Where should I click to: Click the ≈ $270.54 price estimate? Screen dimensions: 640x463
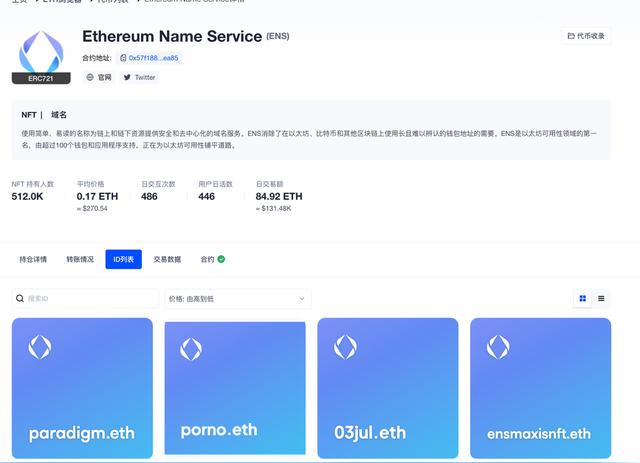tap(92, 209)
